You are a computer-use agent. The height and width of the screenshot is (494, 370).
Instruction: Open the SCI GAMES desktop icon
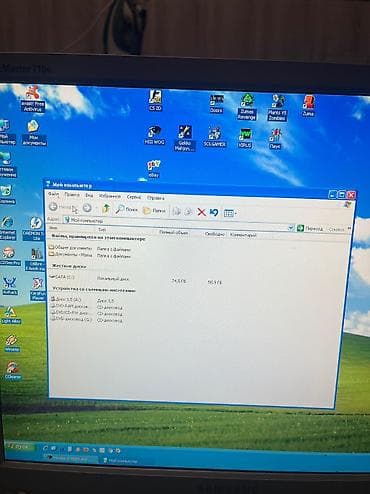click(214, 138)
